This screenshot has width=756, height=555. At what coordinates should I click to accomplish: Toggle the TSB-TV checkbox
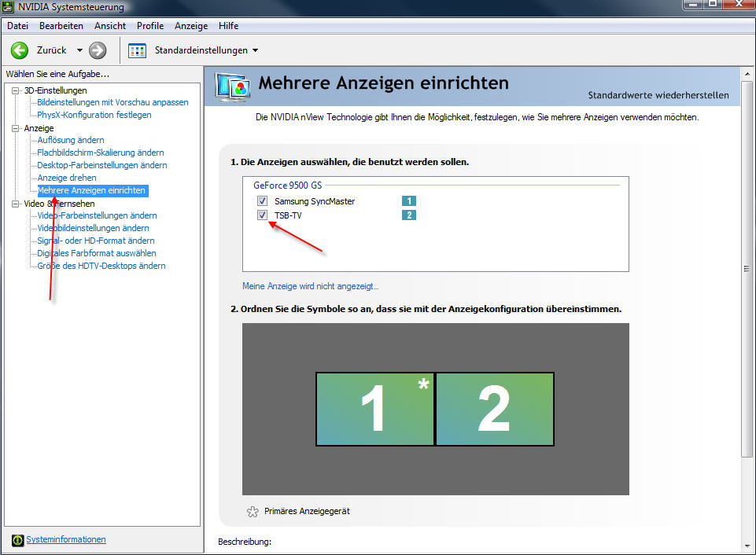262,215
